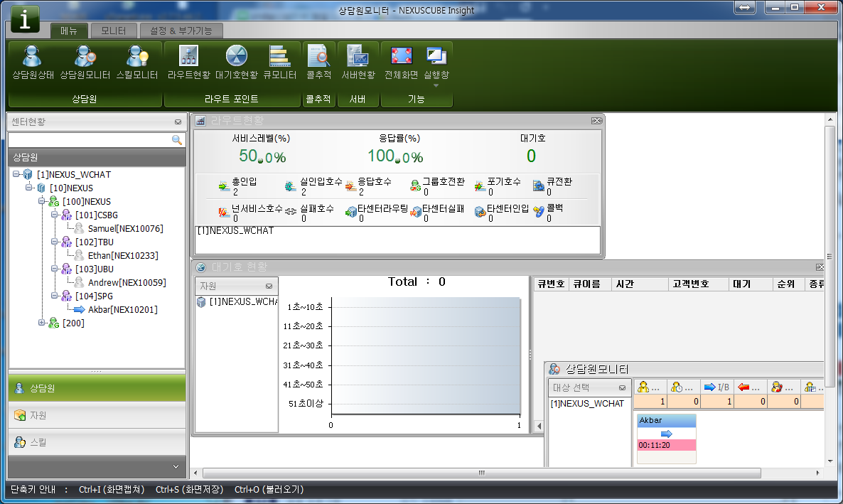Image resolution: width=843 pixels, height=504 pixels.
Task: Collapse the [10]NEXUS tree node
Action: pos(29,188)
